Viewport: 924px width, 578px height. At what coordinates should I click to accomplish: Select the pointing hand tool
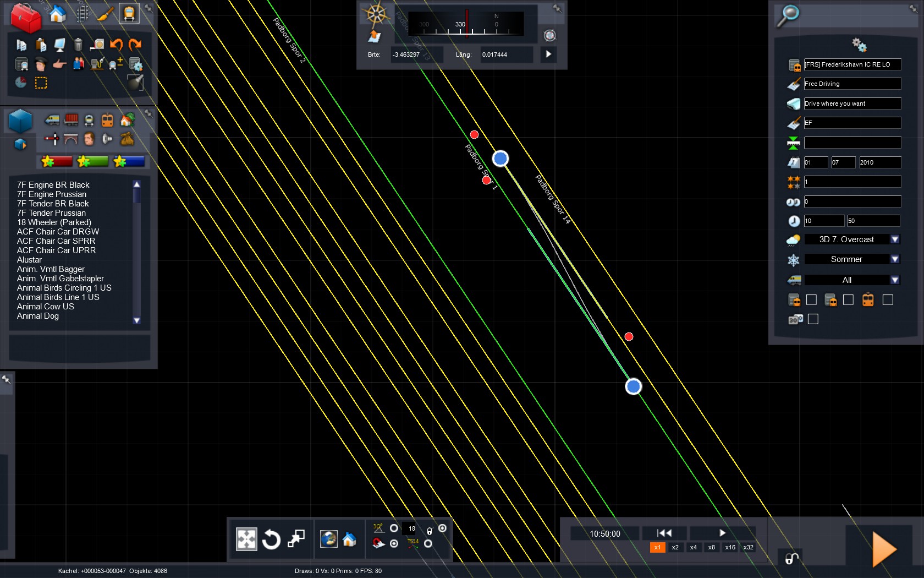[x=59, y=64]
